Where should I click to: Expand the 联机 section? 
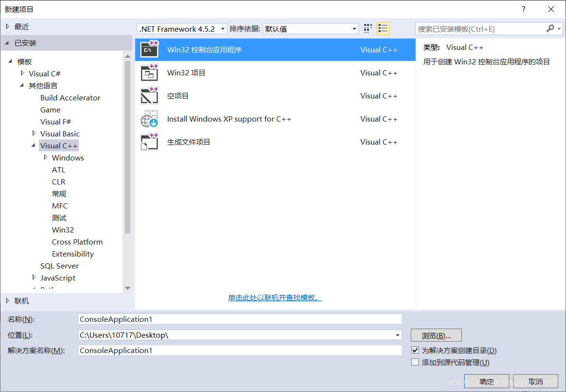[x=8, y=301]
